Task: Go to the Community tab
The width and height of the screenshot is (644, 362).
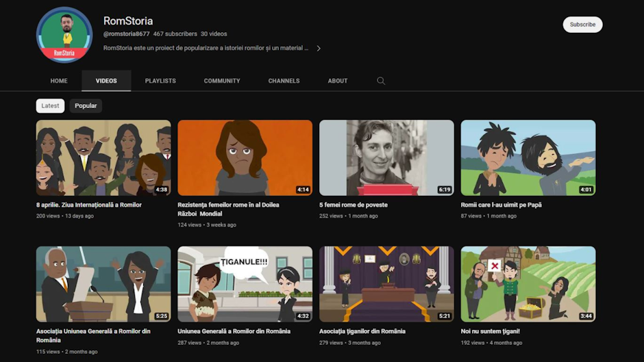Action: (x=222, y=81)
